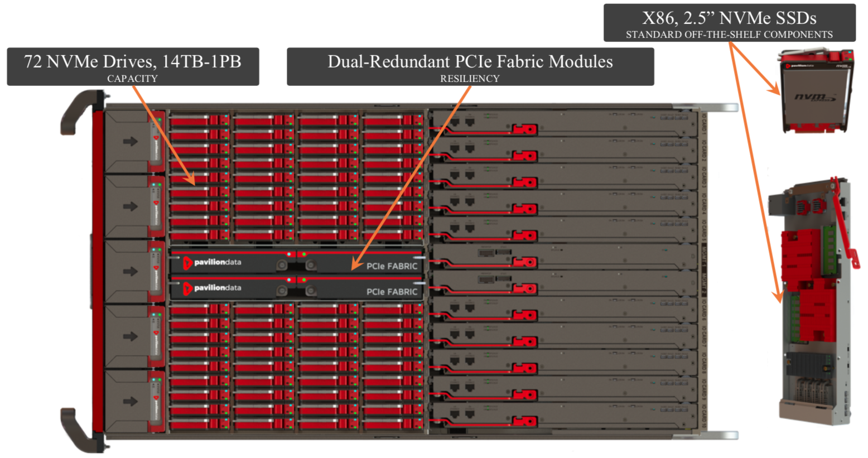Click the red latch on IO CARD 1
Viewport: 868px width, 458px height.
[x=524, y=130]
